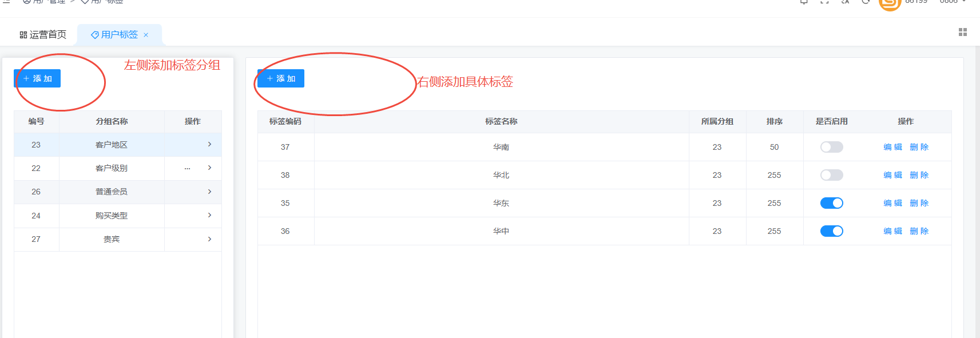
Task: Expand the 客户地区 group arrow
Action: 209,145
